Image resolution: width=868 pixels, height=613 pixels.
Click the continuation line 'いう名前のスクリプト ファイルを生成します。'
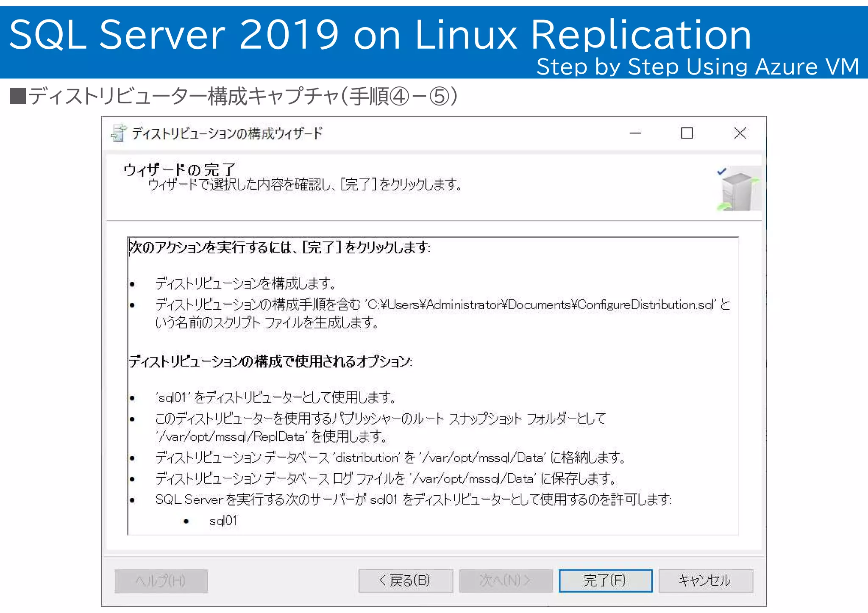click(267, 322)
